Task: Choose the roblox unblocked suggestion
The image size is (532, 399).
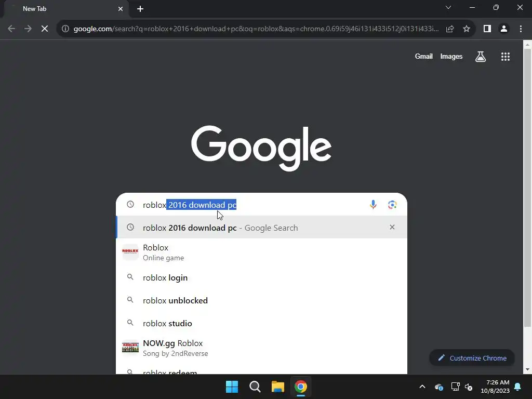Action: [261, 300]
